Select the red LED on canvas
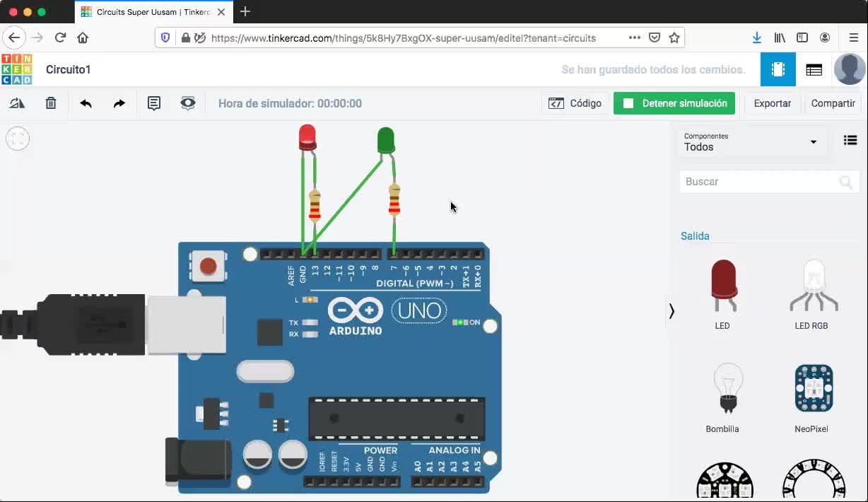The image size is (868, 502). [307, 138]
